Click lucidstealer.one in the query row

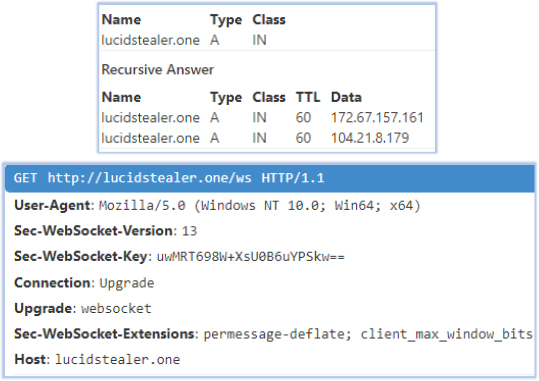[x=151, y=40]
